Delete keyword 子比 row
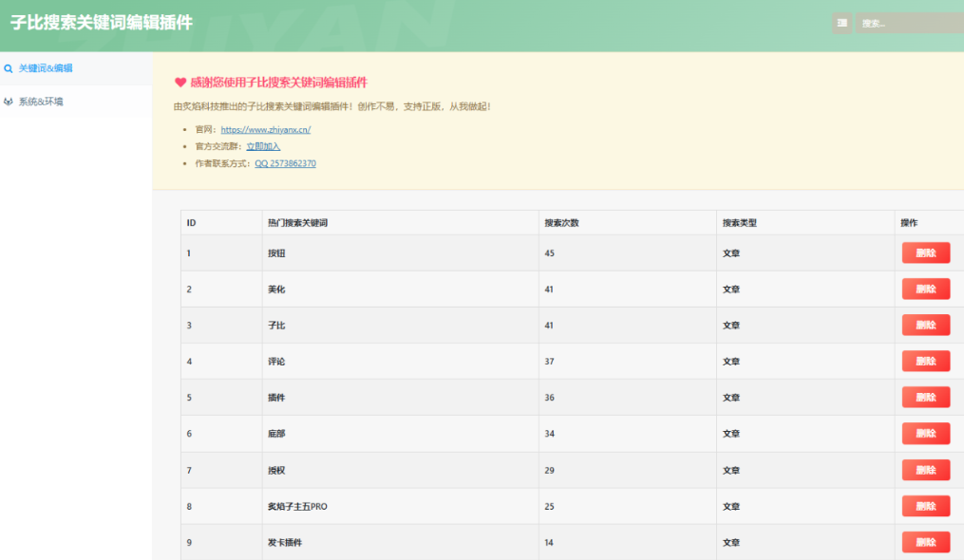This screenshot has height=560, width=964. pos(926,326)
